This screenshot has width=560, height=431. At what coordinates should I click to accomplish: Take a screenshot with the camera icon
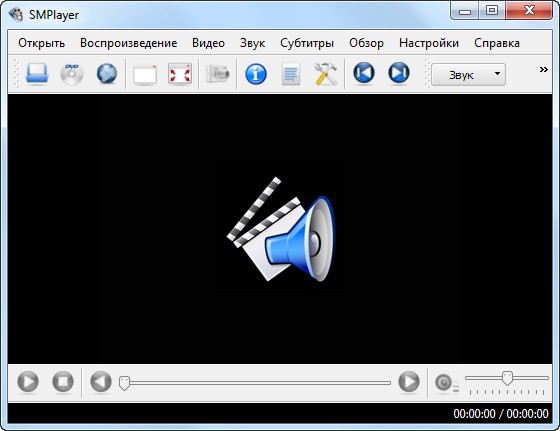[x=218, y=74]
